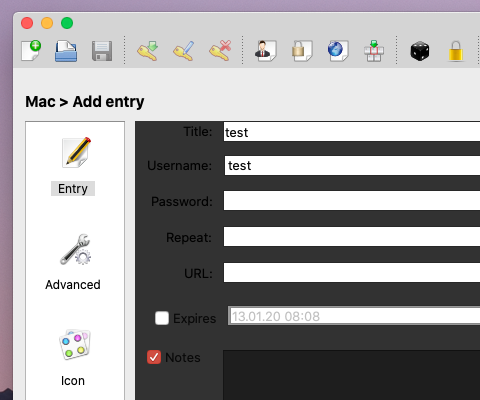
Task: Click into the Title field
Action: [352, 132]
